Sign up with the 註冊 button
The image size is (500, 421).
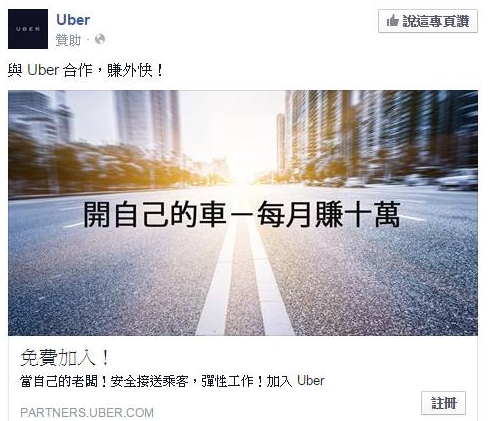443,403
